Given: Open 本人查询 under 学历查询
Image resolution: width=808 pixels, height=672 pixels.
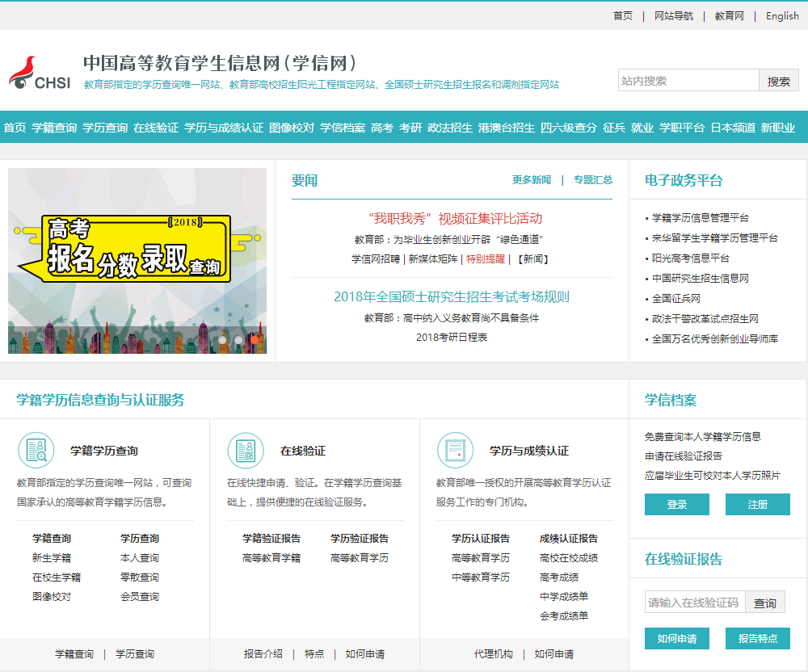Looking at the screenshot, I should 140,557.
